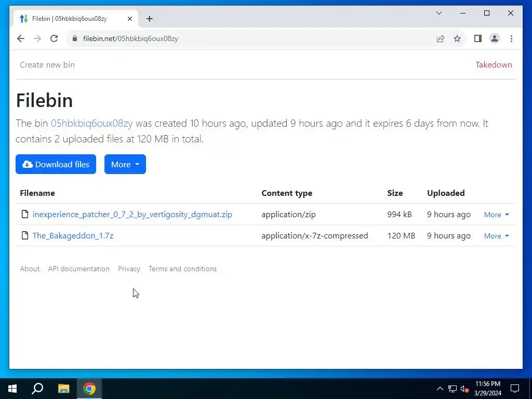Click the Size column header
Image resolution: width=532 pixels, height=399 pixels.
[395, 193]
